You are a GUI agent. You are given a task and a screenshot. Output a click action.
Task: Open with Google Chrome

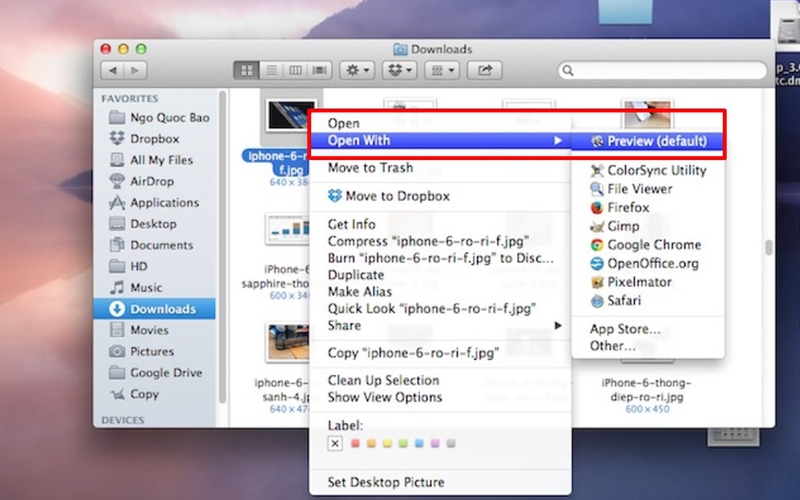tap(648, 245)
